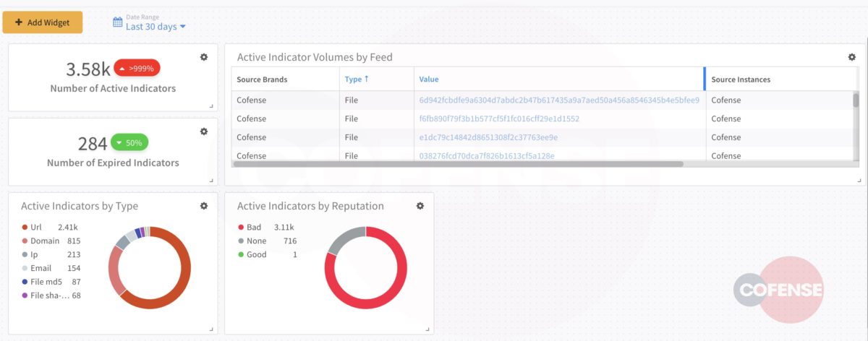The image size is (868, 341).
Task: Select the Source Brands column header
Action: [262, 79]
